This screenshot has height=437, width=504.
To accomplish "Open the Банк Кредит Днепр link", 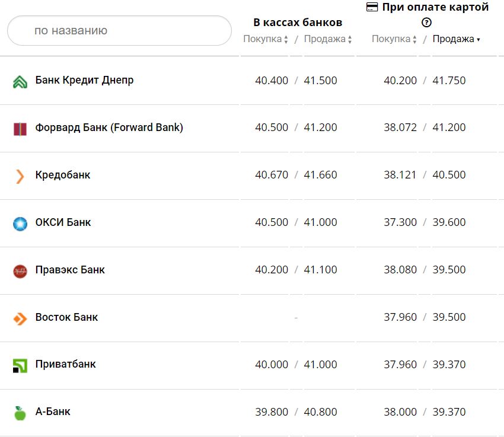I will [x=84, y=80].
